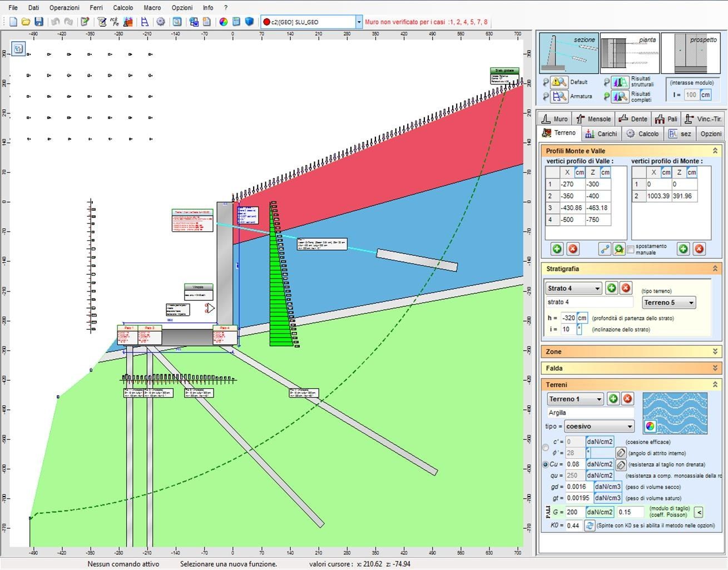The width and height of the screenshot is (728, 570).
Task: Click the K0 recalculate icon next to 0.44
Action: pos(590,525)
